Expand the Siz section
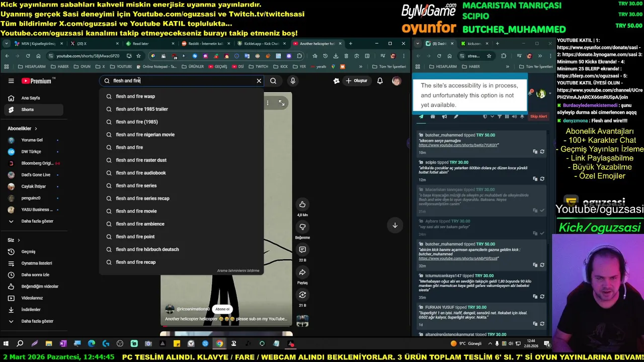Image resolution: width=644 pixels, height=362 pixels. [14, 240]
